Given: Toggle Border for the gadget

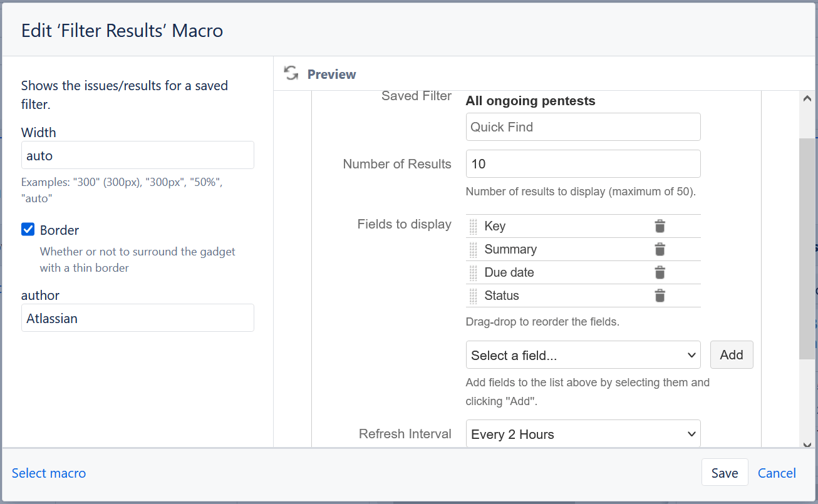Looking at the screenshot, I should (x=28, y=229).
